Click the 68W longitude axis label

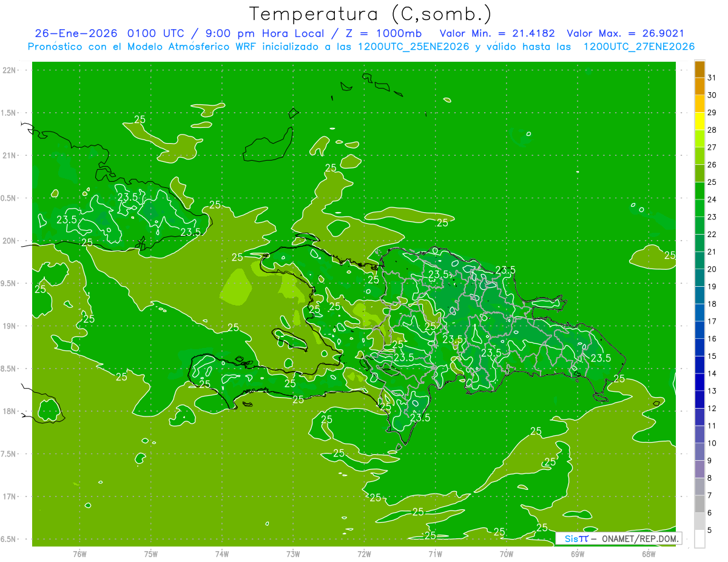point(649,554)
